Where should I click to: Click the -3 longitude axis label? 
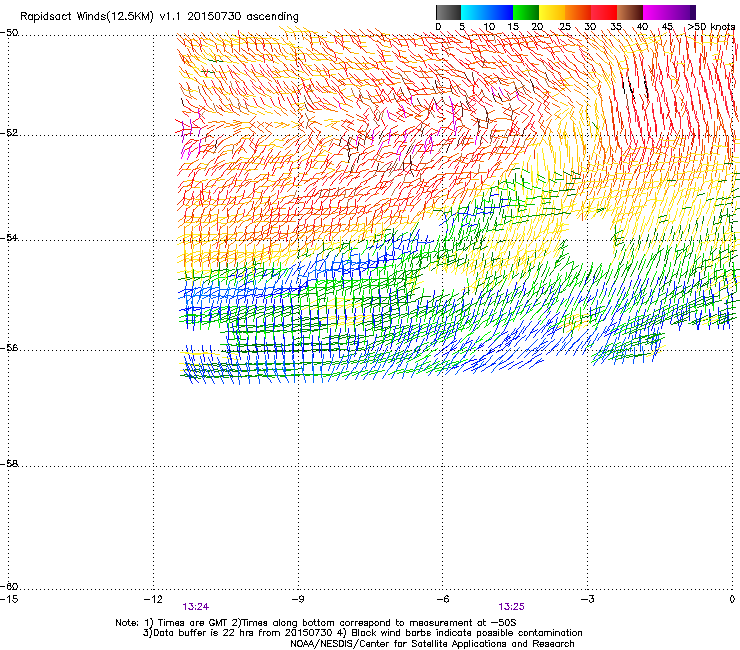coord(587,599)
